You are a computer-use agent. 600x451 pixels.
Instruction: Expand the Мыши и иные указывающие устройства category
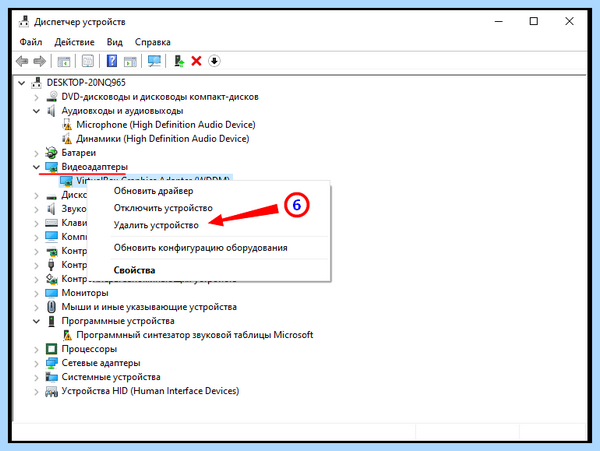coord(36,308)
